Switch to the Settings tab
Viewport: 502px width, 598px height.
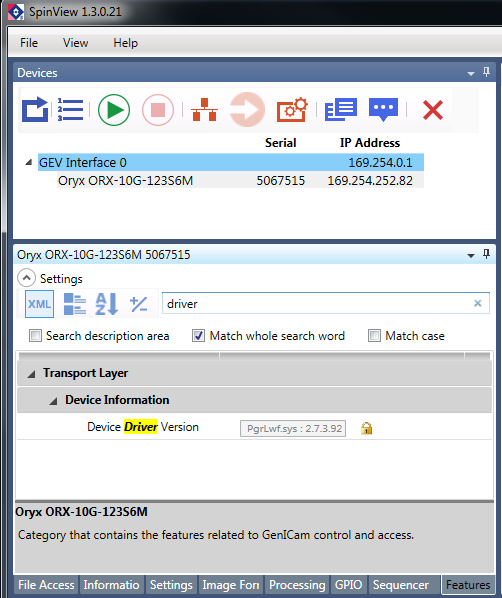[171, 585]
